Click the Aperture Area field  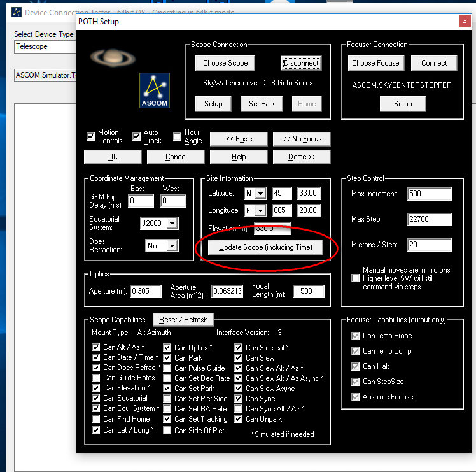(x=227, y=292)
